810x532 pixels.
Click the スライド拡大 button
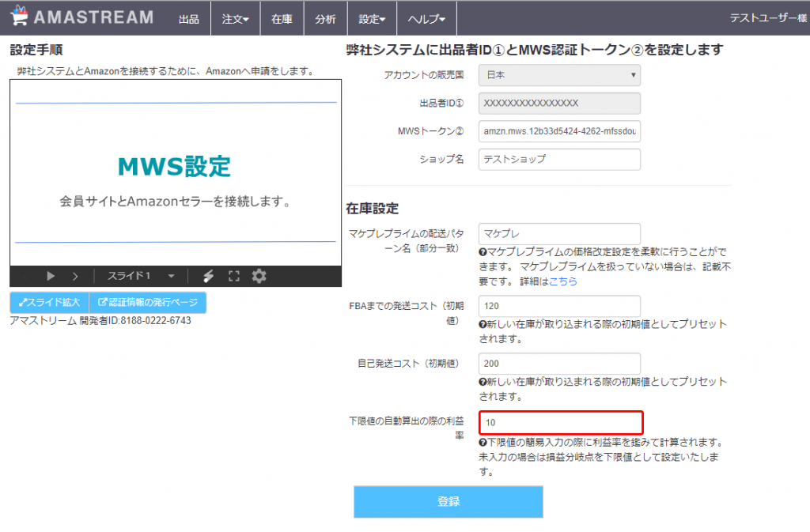tap(50, 303)
